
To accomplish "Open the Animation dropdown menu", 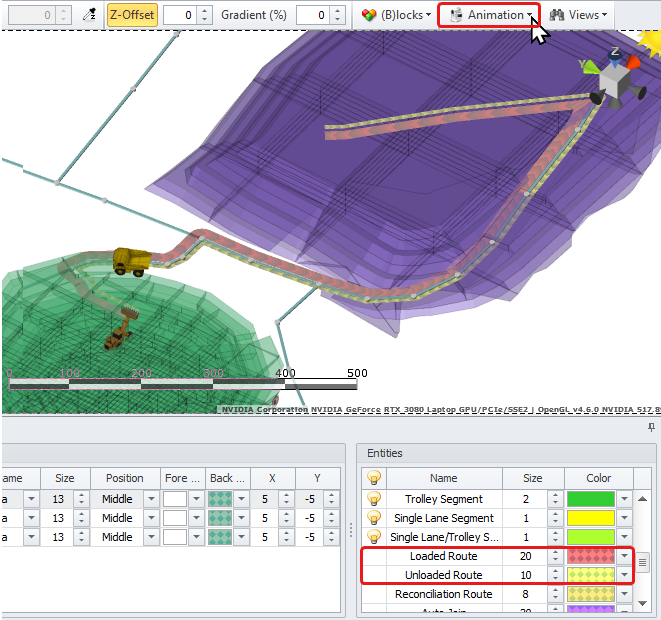I will [489, 15].
